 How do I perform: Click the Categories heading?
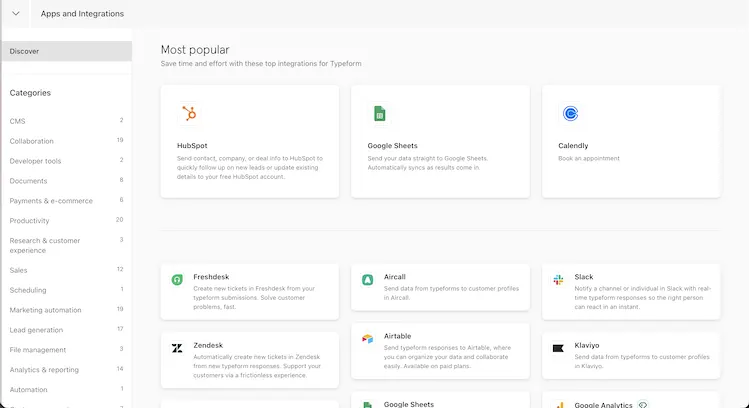30,93
